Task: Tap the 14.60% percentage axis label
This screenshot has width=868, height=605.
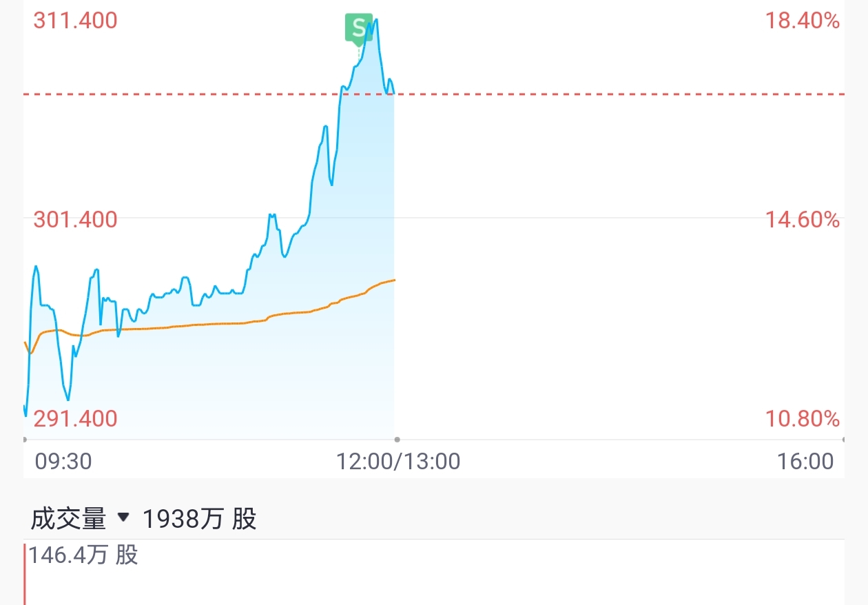Action: coord(803,220)
